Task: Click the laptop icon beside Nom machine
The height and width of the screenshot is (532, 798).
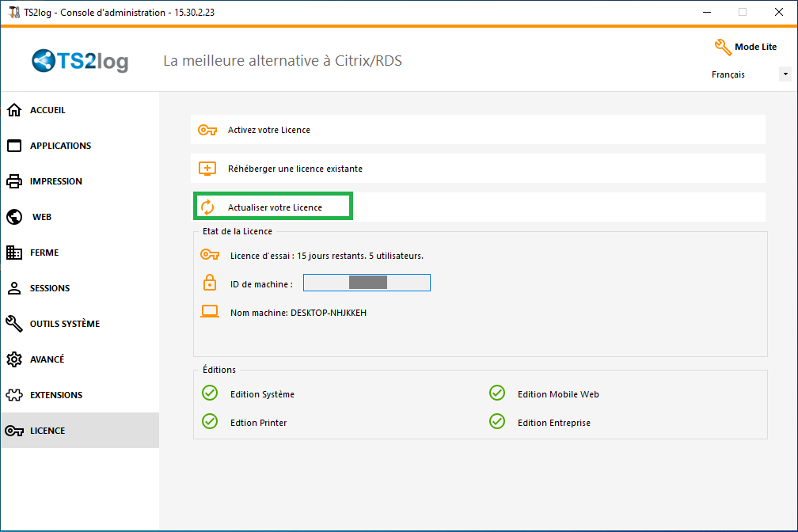Action: [x=210, y=312]
